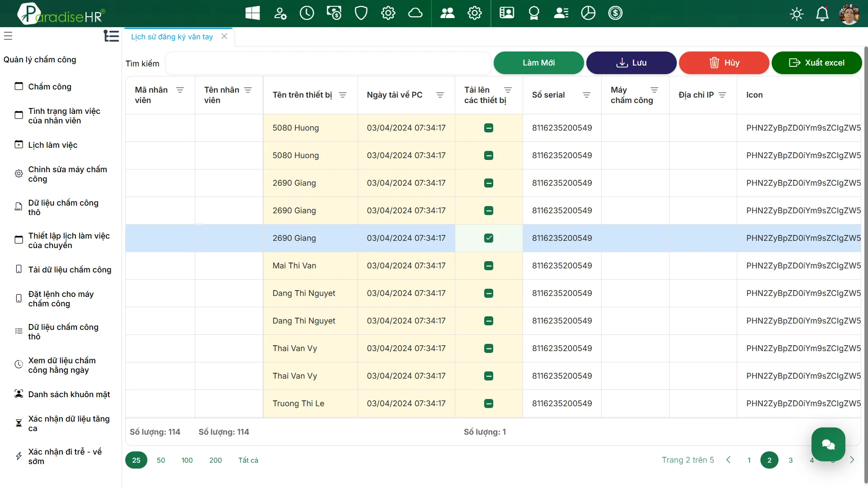Toggle checkbox in first 5080 Huong row
This screenshot has height=488, width=868.
[x=489, y=128]
